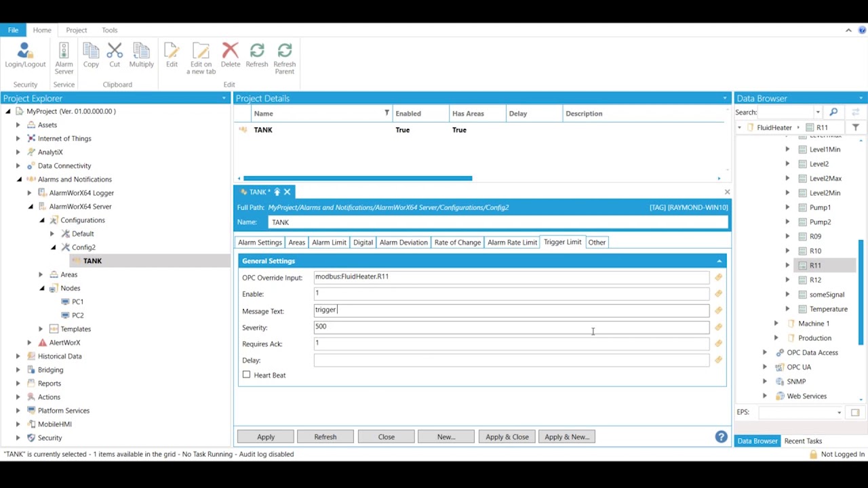Click the Refresh Parent ribbon icon
Viewport: 868px width, 488px height.
[285, 58]
